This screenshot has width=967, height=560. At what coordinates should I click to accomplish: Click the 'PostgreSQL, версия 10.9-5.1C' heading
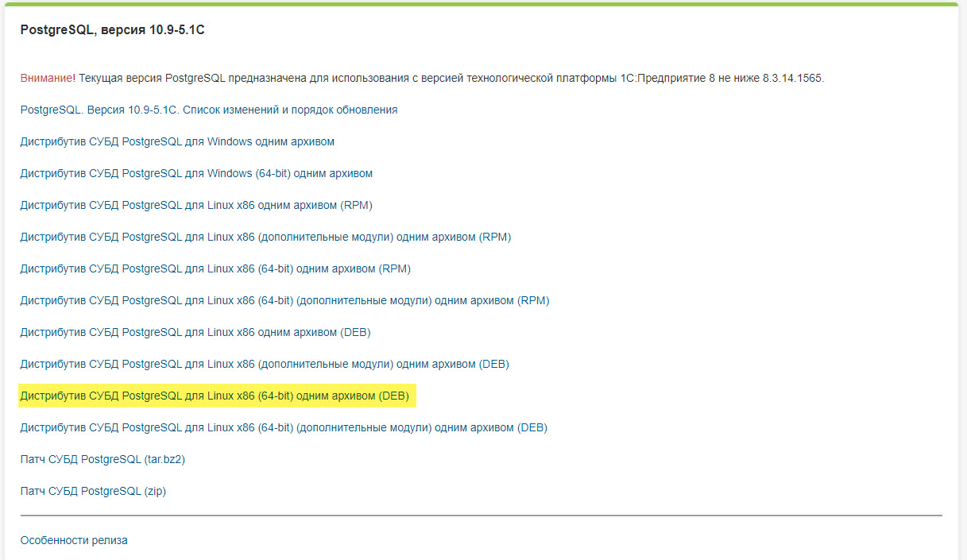(113, 30)
